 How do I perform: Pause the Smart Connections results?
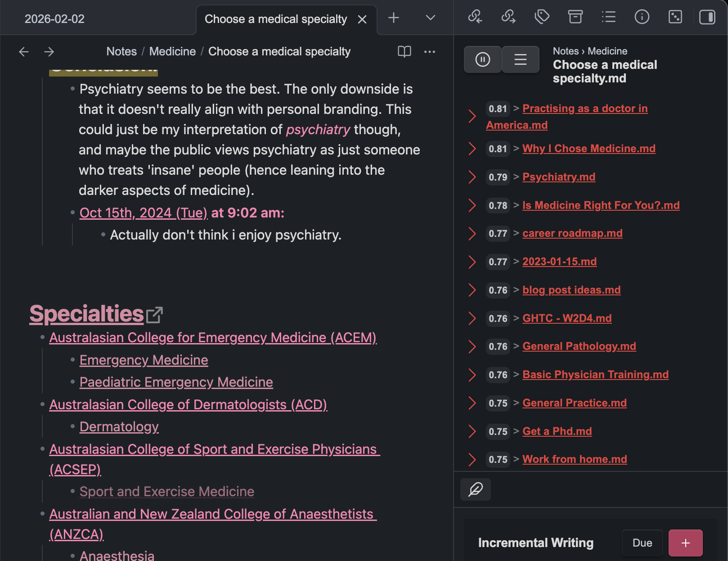(482, 59)
